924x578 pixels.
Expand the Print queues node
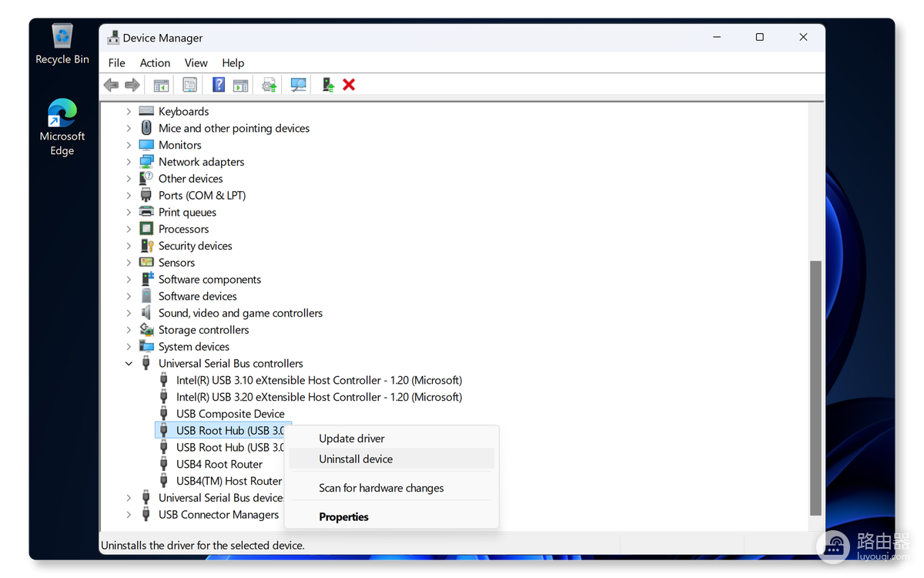(129, 213)
